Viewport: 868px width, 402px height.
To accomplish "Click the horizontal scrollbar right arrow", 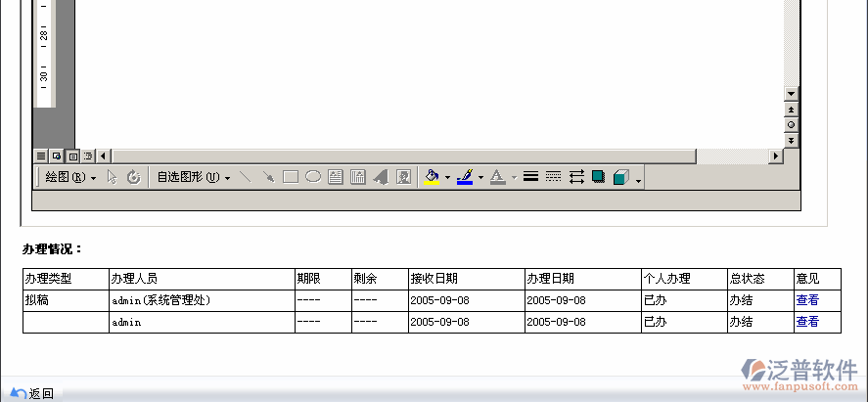I will pos(776,156).
